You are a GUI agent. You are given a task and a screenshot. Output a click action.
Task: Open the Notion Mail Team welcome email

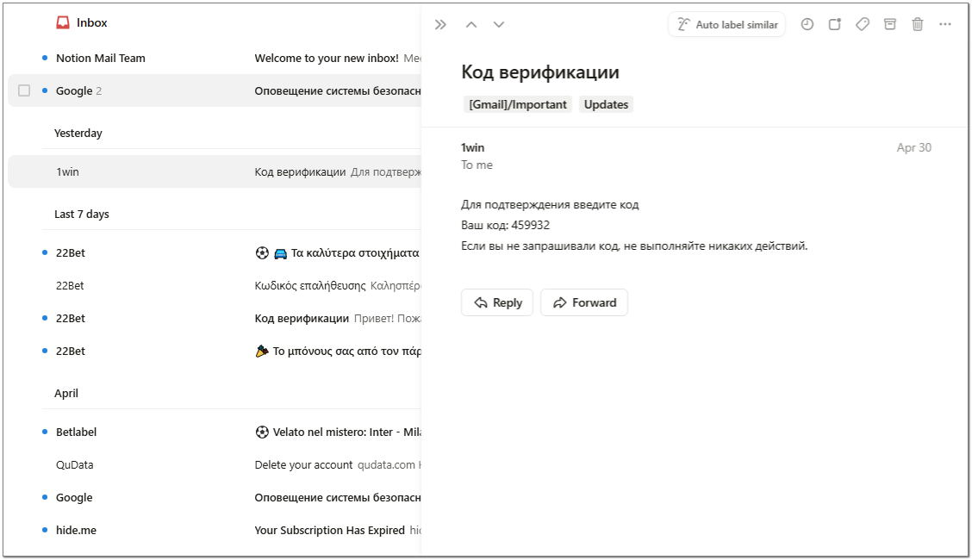[215, 59]
